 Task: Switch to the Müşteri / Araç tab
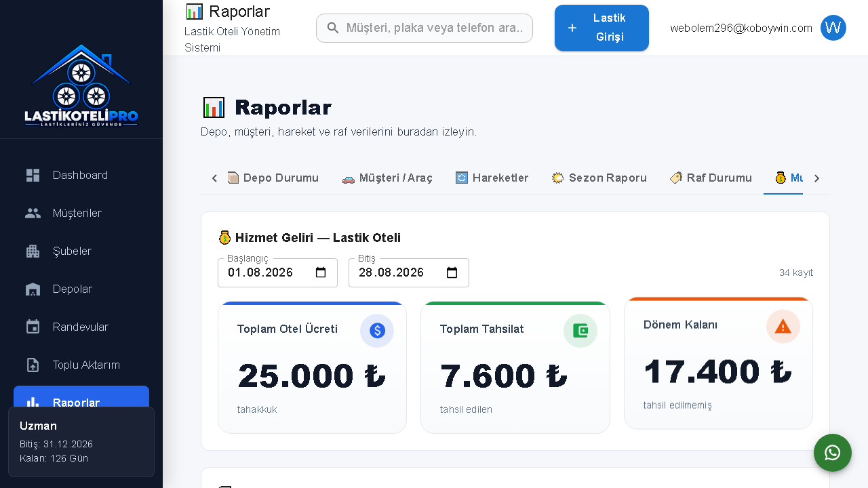coord(387,178)
